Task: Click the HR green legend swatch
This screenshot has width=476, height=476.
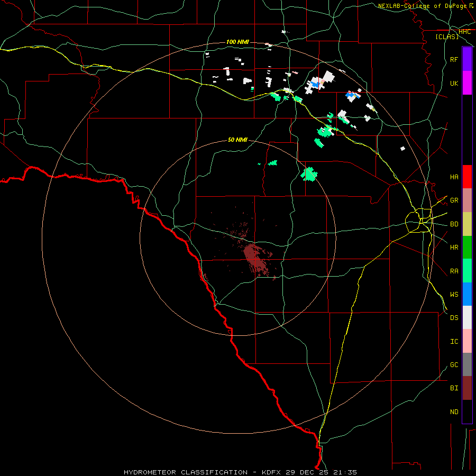Action: point(467,248)
